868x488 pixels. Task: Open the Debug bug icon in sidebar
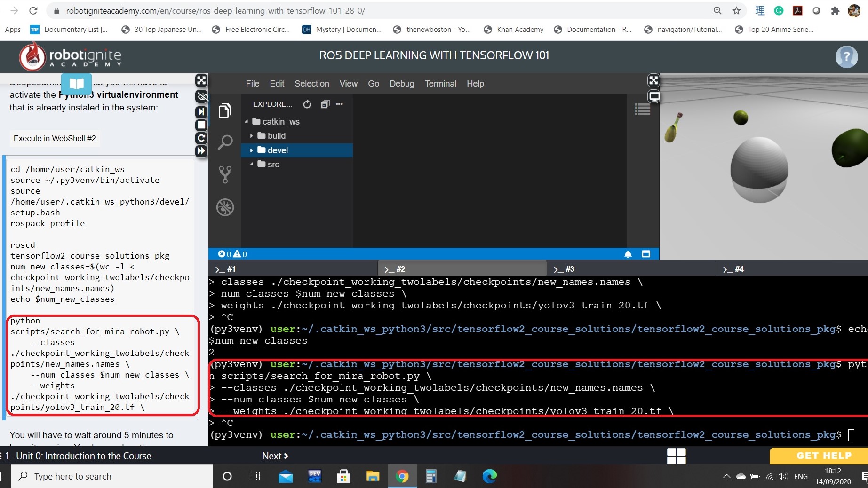point(225,207)
